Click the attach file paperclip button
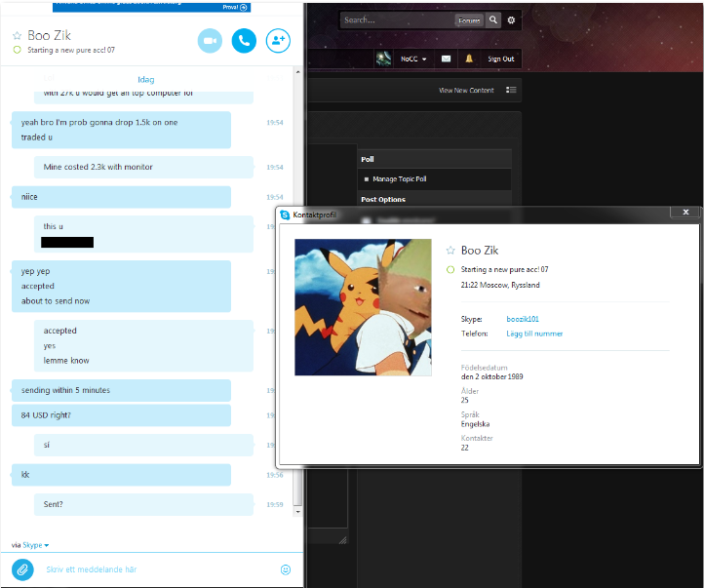This screenshot has height=588, width=704. (x=22, y=569)
